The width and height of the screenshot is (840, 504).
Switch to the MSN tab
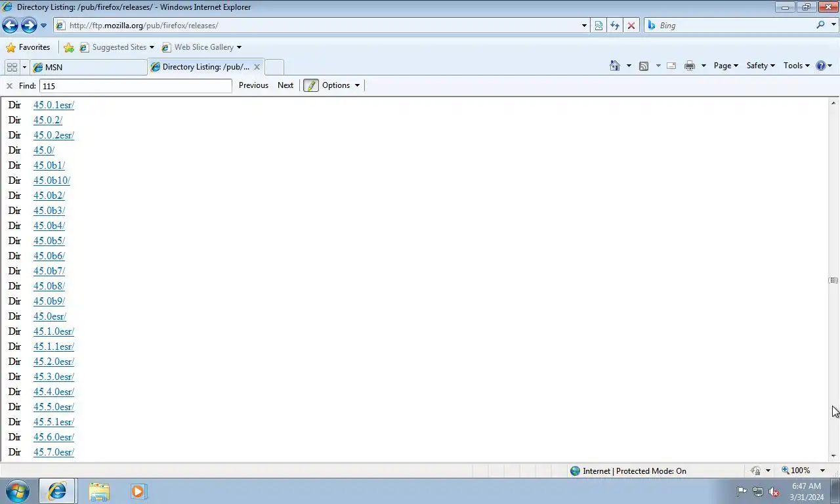click(x=89, y=67)
